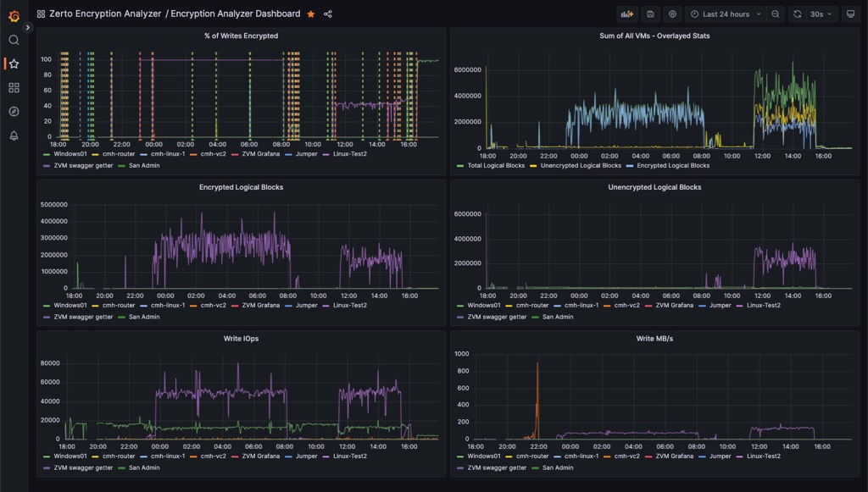This screenshot has width=868, height=492.
Task: Share the dashboard via the share icon
Action: (328, 14)
